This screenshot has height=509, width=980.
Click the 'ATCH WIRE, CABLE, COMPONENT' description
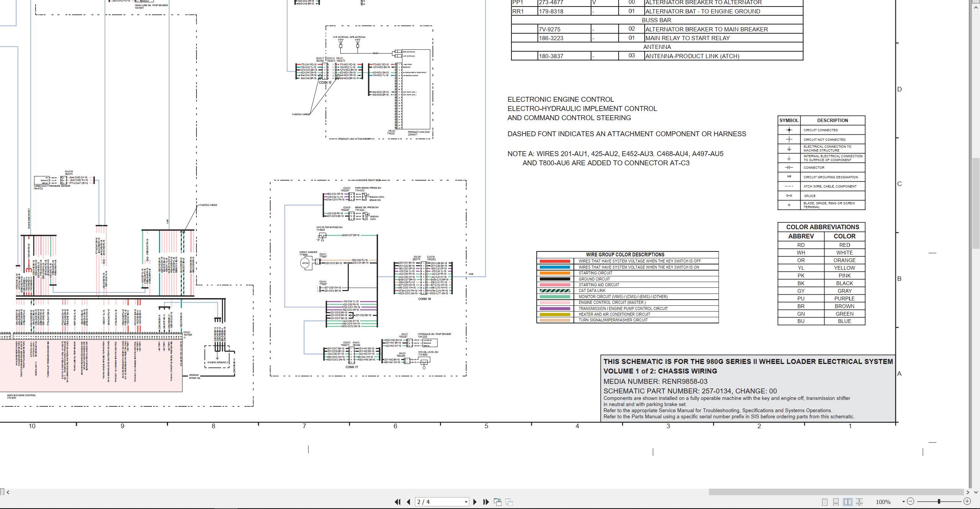830,186
